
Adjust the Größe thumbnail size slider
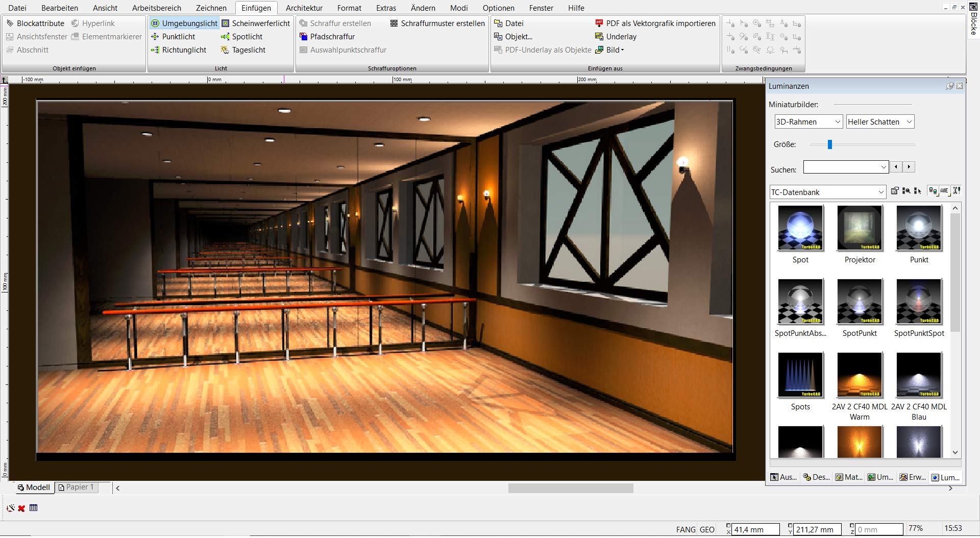(x=830, y=144)
